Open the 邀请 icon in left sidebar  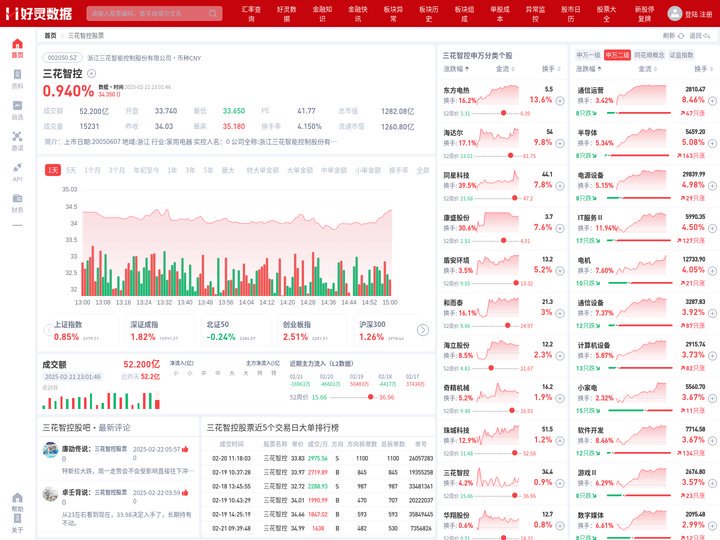tap(17, 136)
